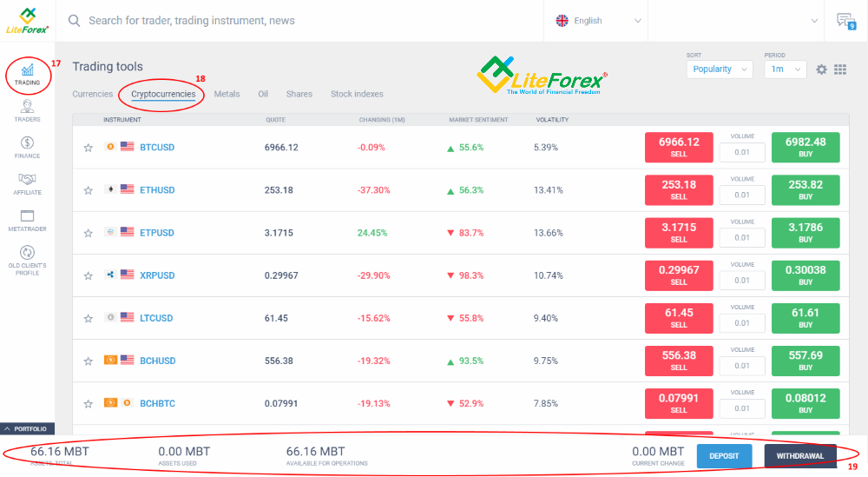
Task: Switch to the Cryptocurrencies tab
Action: 163,94
